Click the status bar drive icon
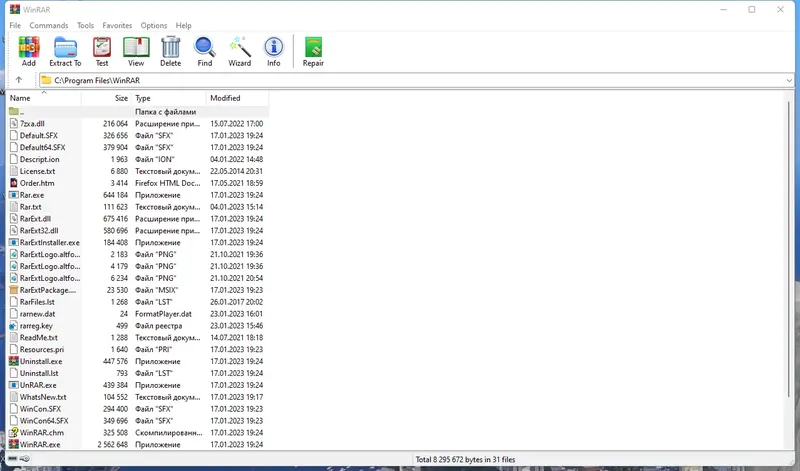The height and width of the screenshot is (471, 800). (x=13, y=459)
